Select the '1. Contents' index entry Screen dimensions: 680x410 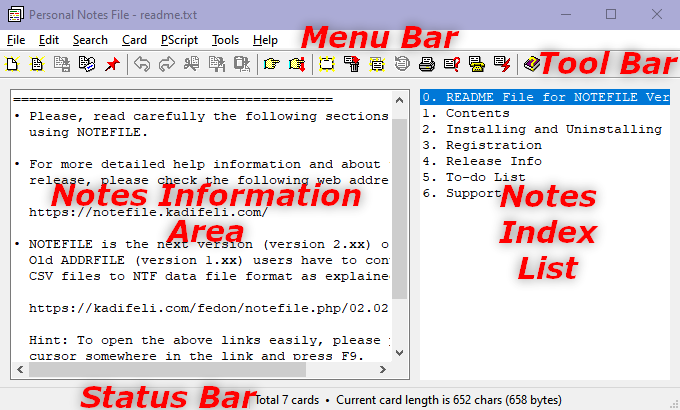(545, 113)
